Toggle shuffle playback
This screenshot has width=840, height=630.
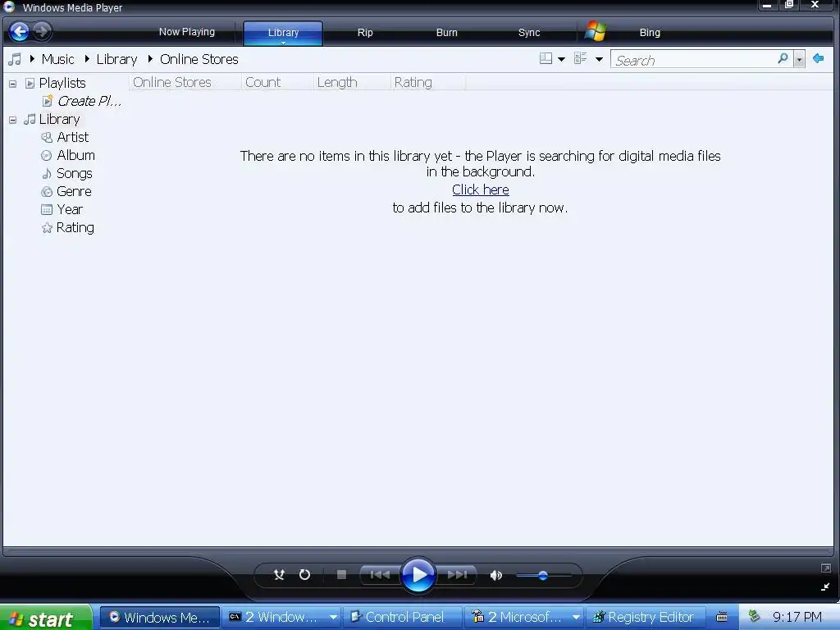(279, 575)
